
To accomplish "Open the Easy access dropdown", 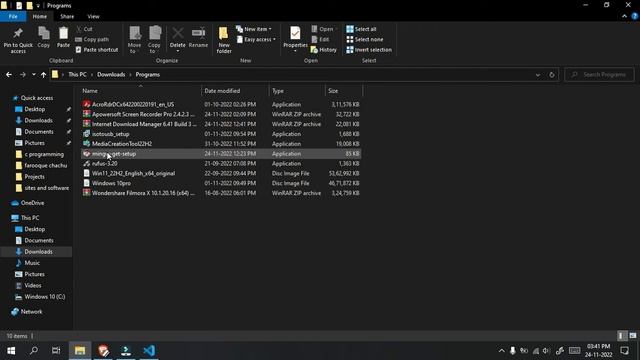I will tap(256, 40).
